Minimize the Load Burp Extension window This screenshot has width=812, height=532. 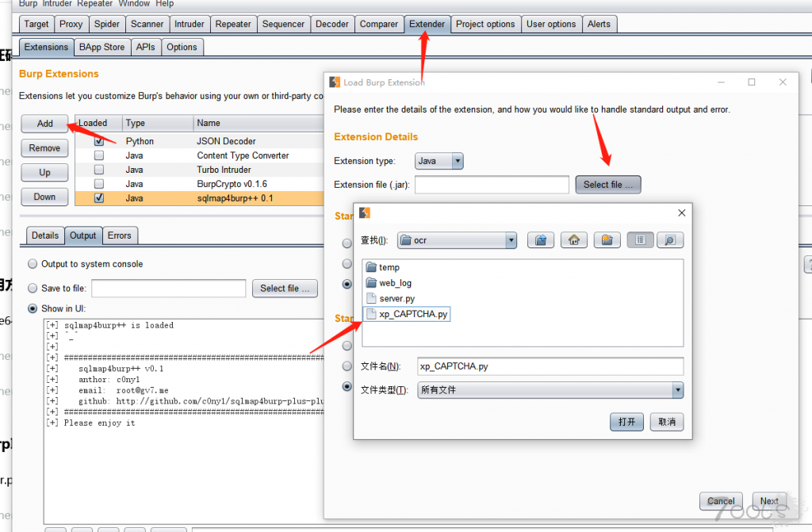(x=721, y=82)
